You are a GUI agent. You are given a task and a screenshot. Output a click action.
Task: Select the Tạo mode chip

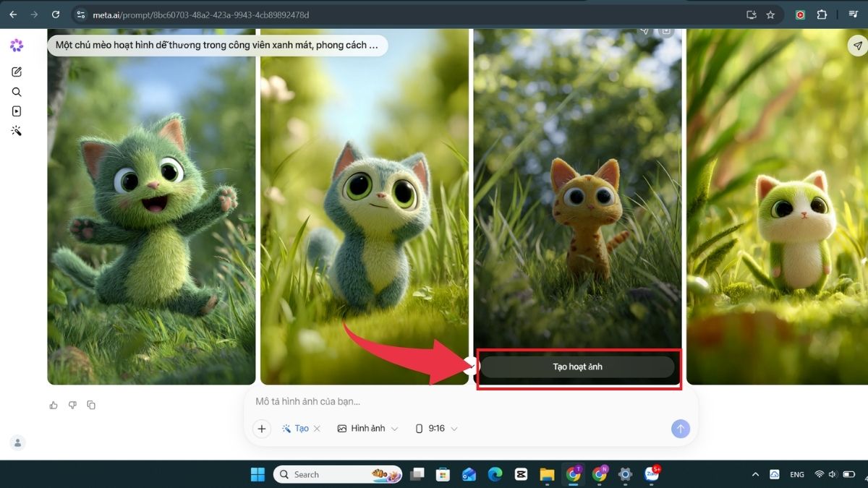(299, 428)
